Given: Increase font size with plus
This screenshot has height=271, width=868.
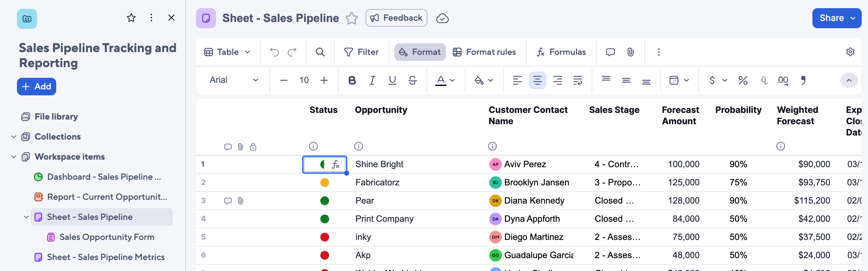Looking at the screenshot, I should coord(324,80).
